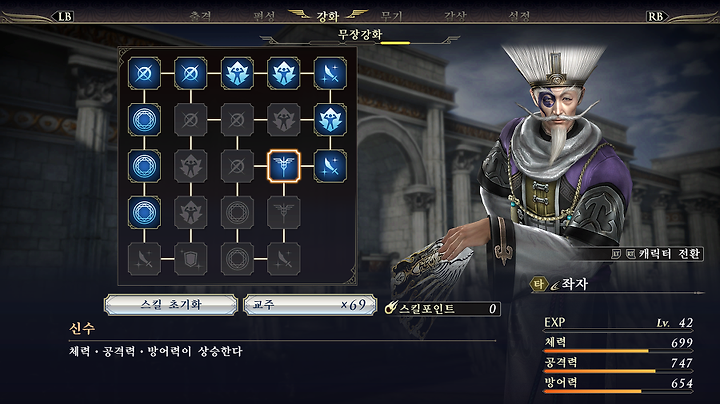Switch to the 편성 tab

[264, 17]
